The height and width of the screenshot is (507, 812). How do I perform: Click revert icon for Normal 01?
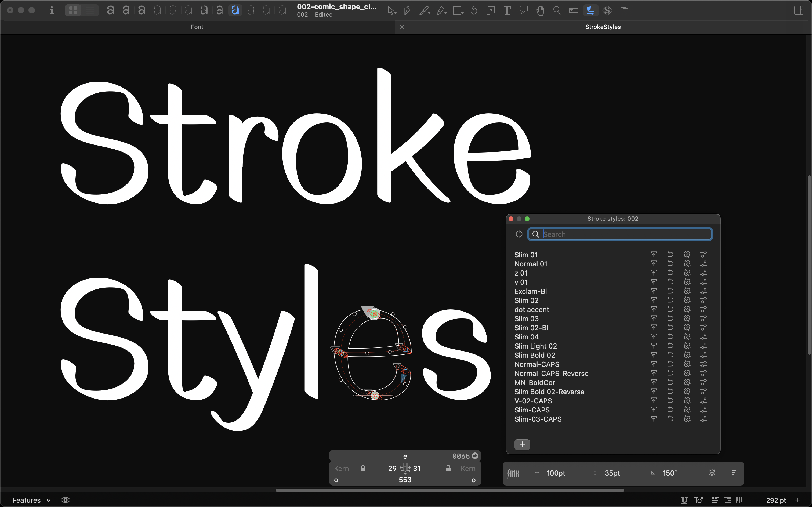670,263
